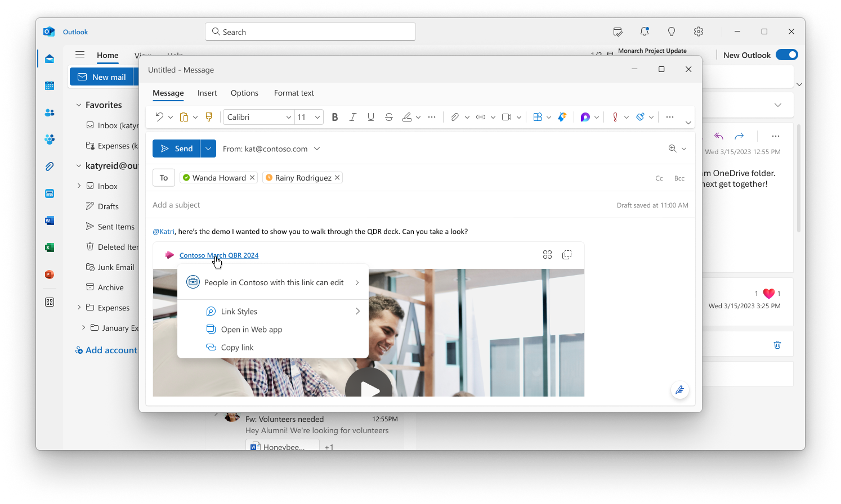Click the Insert link chain icon
The image size is (841, 504).
tap(481, 117)
